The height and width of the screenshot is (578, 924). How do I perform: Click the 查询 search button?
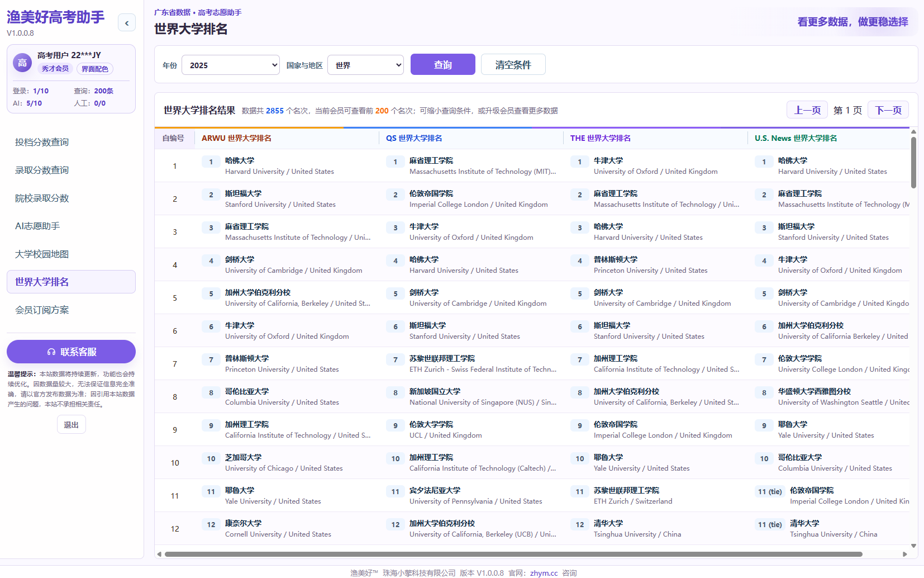click(443, 64)
